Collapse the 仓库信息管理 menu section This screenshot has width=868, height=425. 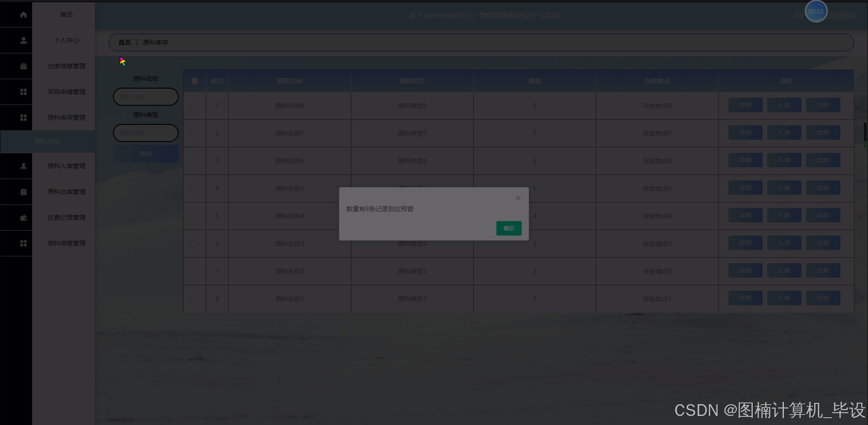(x=66, y=66)
